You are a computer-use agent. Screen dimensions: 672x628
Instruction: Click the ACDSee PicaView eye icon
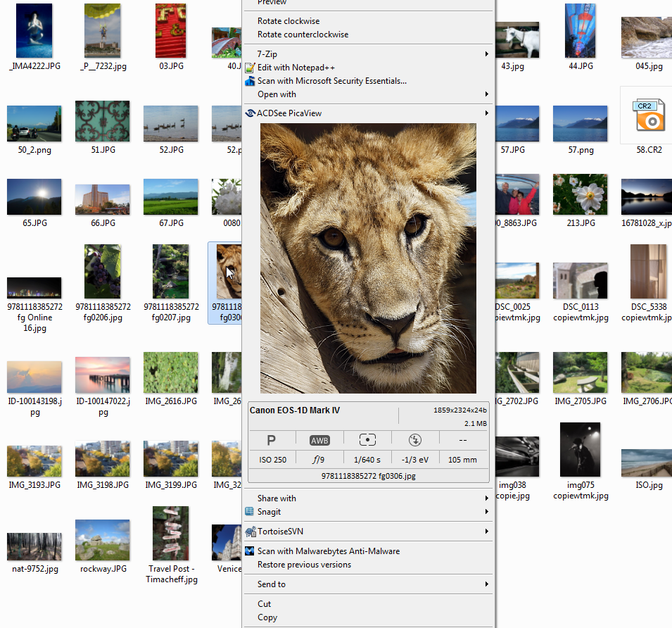pos(250,113)
